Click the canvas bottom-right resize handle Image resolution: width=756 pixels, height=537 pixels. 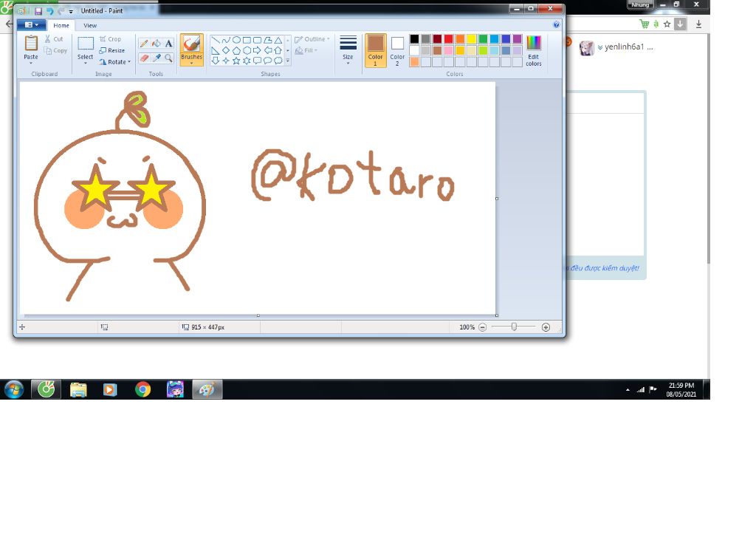497,315
